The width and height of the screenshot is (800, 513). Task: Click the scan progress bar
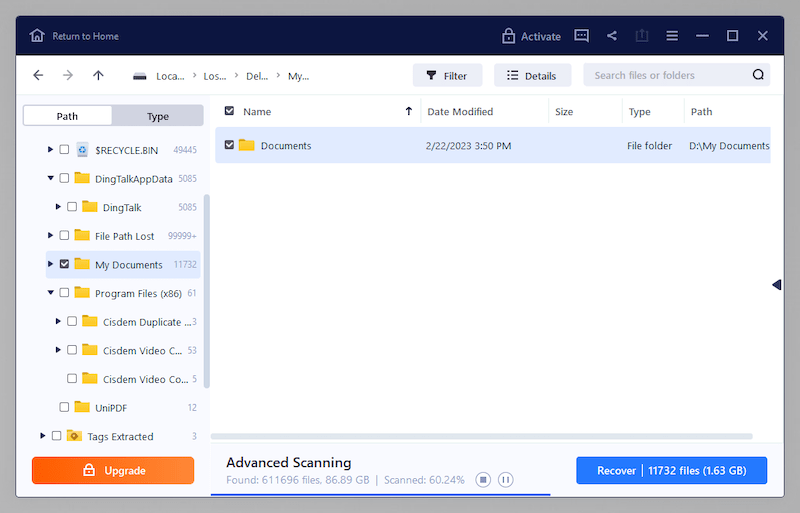381,494
